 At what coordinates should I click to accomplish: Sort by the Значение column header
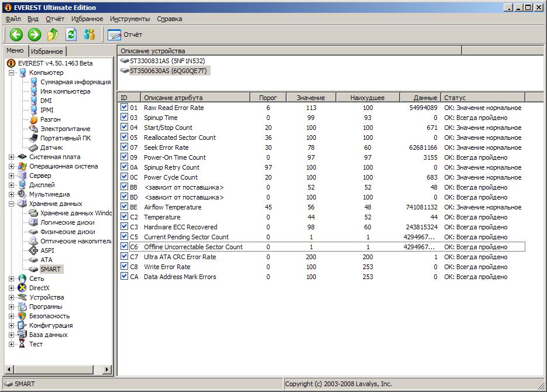pyautogui.click(x=310, y=98)
